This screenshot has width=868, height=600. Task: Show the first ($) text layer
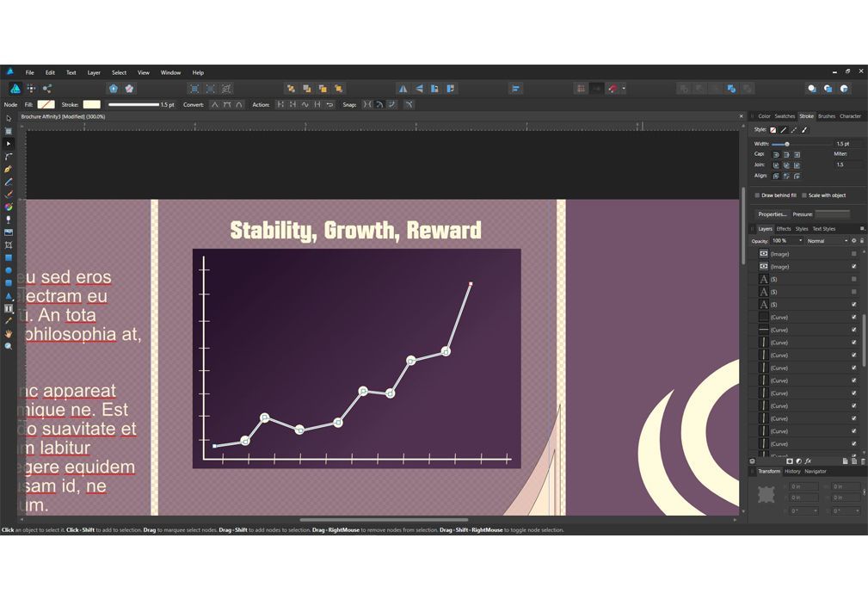click(854, 279)
